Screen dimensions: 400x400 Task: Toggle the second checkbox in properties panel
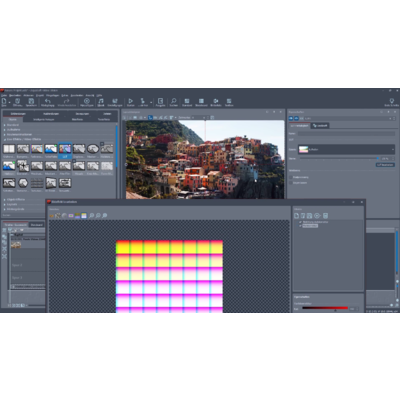click(291, 183)
